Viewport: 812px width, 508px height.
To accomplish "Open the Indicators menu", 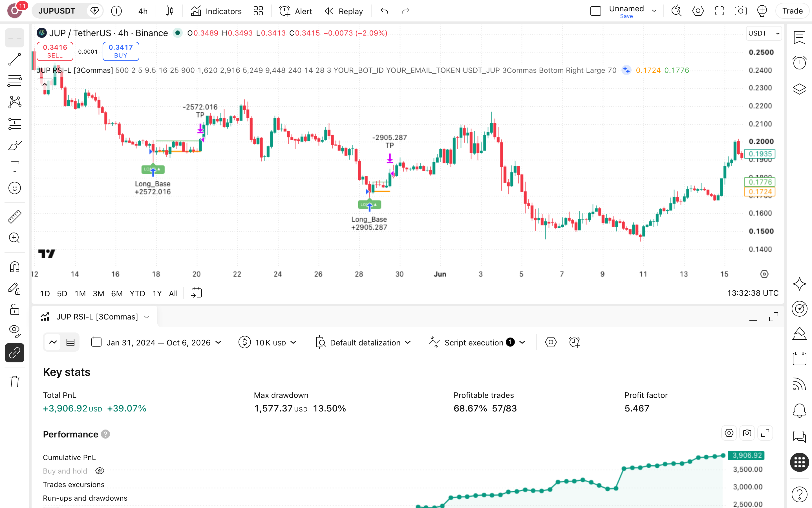I will (x=216, y=11).
